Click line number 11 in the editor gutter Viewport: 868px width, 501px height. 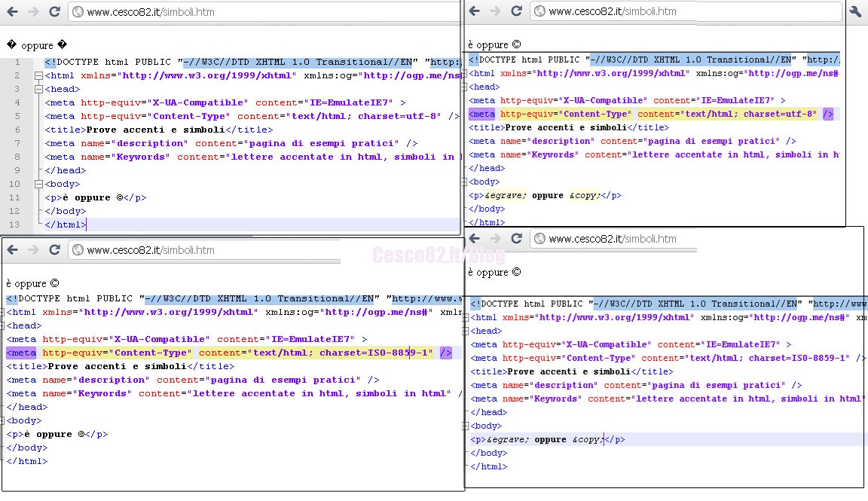14,197
